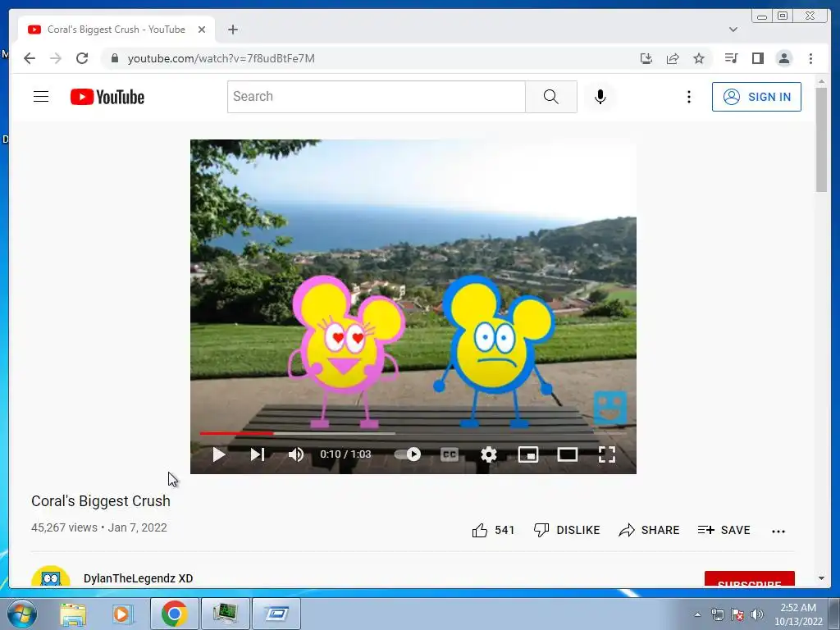Click the 45,267 views text

click(64, 527)
